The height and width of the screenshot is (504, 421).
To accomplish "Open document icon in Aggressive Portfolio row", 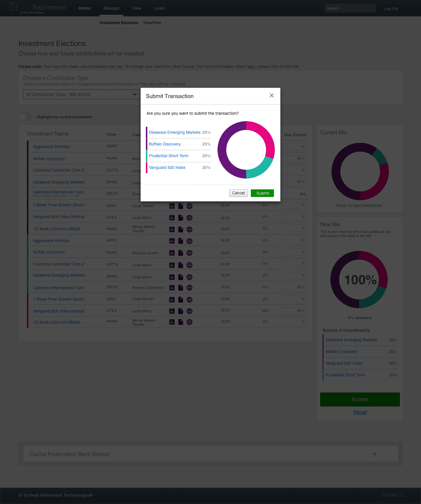I will (x=181, y=241).
